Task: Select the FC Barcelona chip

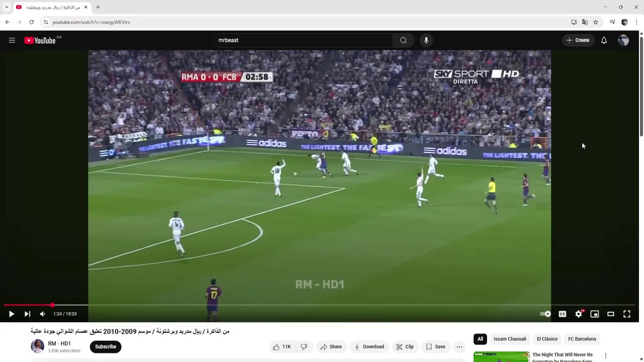Action: 582,339
